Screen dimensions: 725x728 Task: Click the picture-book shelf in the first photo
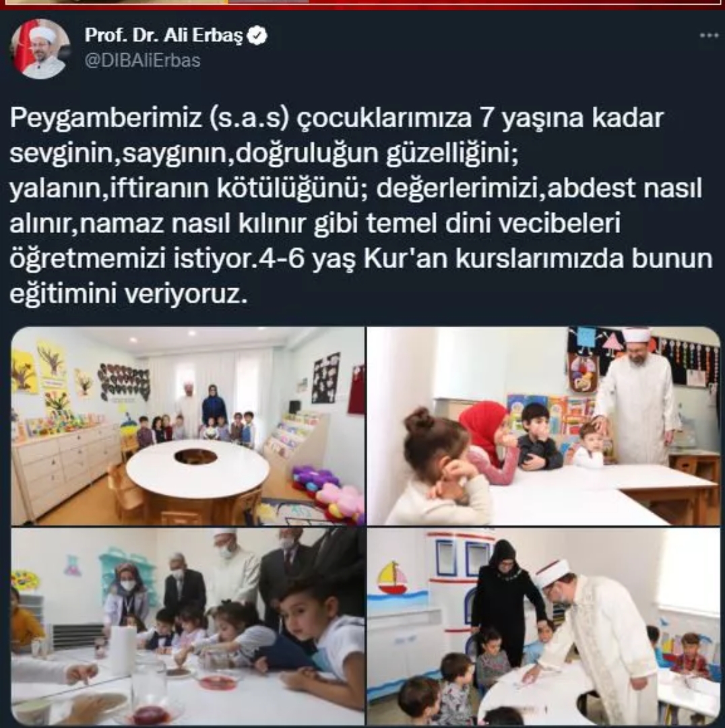click(294, 436)
